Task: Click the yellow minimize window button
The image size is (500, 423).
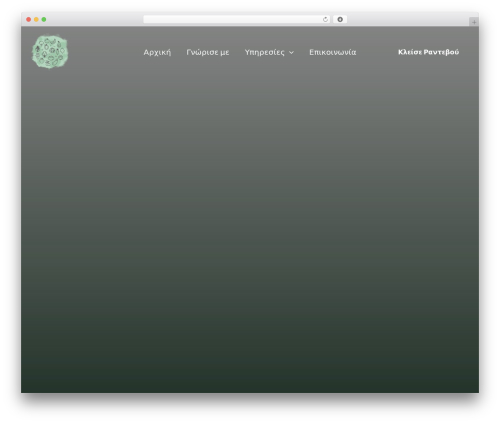Action: pyautogui.click(x=36, y=19)
